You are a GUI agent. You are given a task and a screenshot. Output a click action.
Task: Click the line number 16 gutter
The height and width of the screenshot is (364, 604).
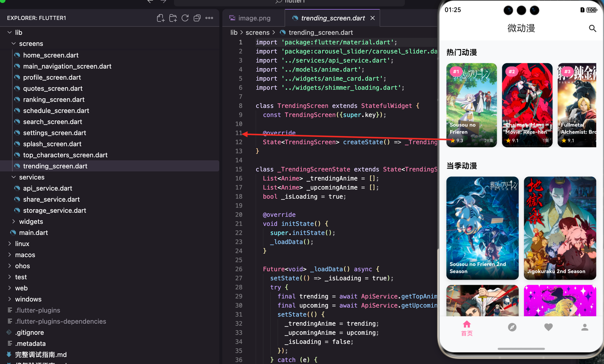click(x=239, y=178)
